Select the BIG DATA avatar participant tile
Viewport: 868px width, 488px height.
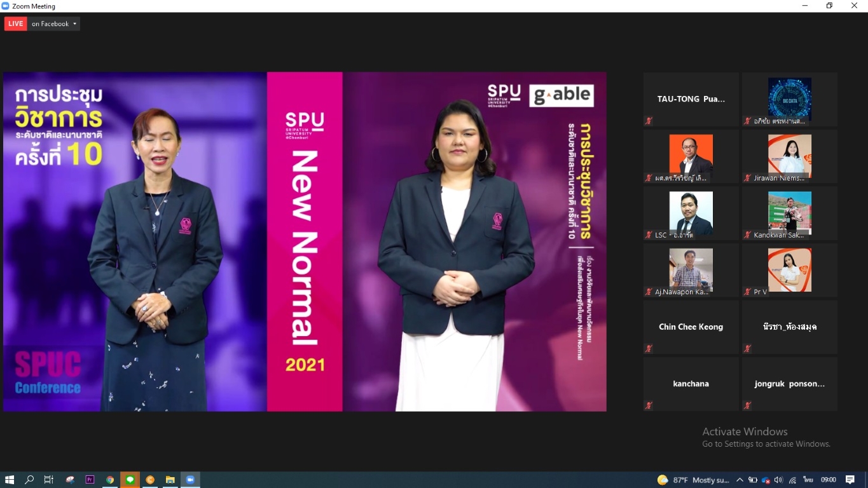[790, 99]
